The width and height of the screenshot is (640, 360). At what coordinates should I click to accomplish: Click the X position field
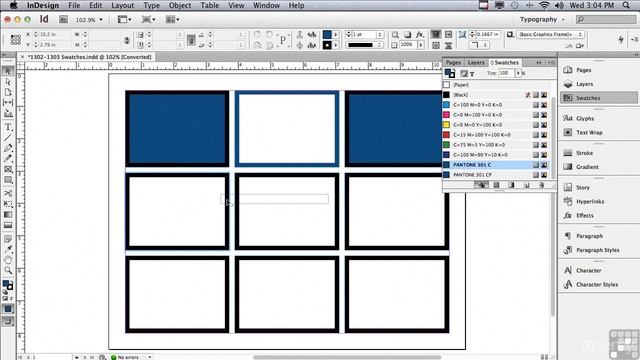pos(55,34)
